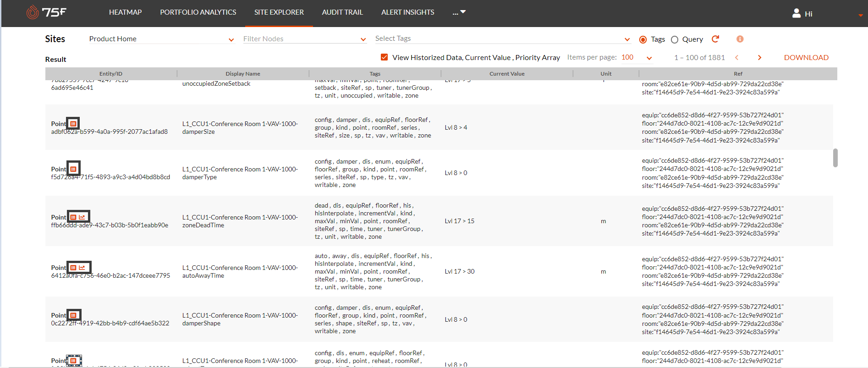Refresh the site results
The image size is (868, 368).
(715, 39)
